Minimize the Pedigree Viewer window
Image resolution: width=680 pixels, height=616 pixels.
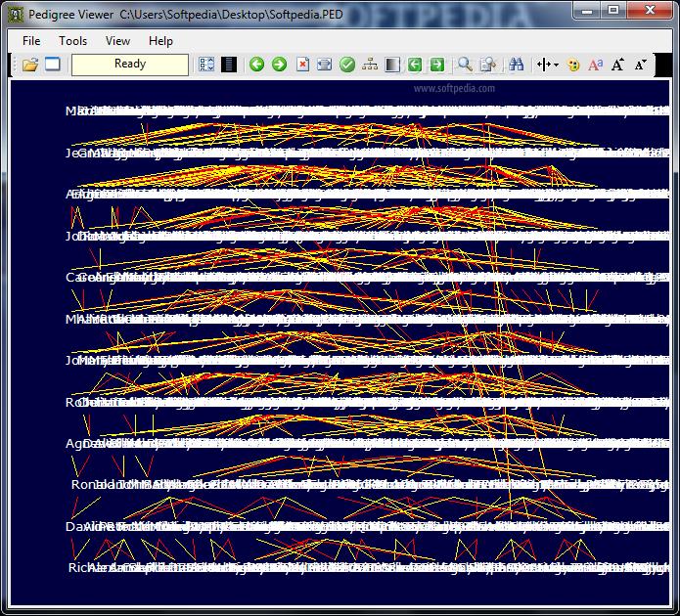[x=587, y=11]
